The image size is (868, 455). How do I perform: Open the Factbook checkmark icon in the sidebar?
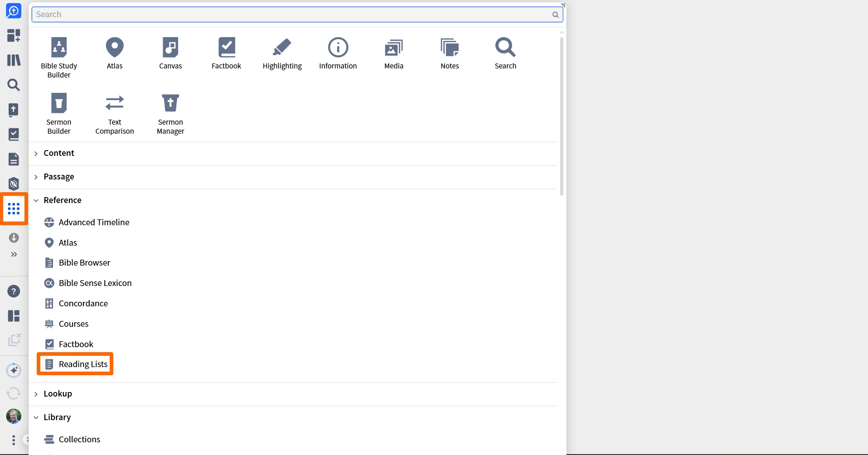pos(14,134)
